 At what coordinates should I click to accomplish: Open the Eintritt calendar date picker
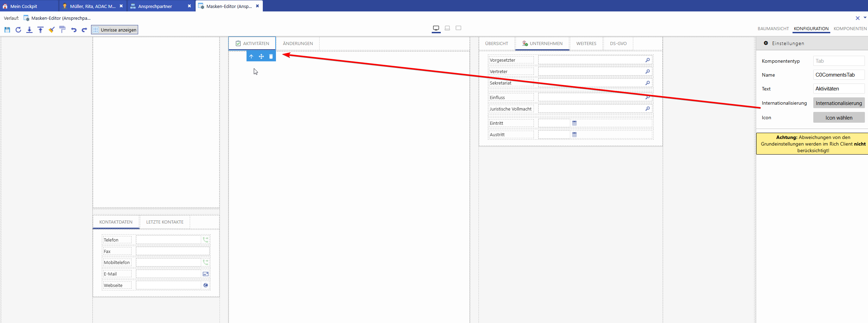574,123
